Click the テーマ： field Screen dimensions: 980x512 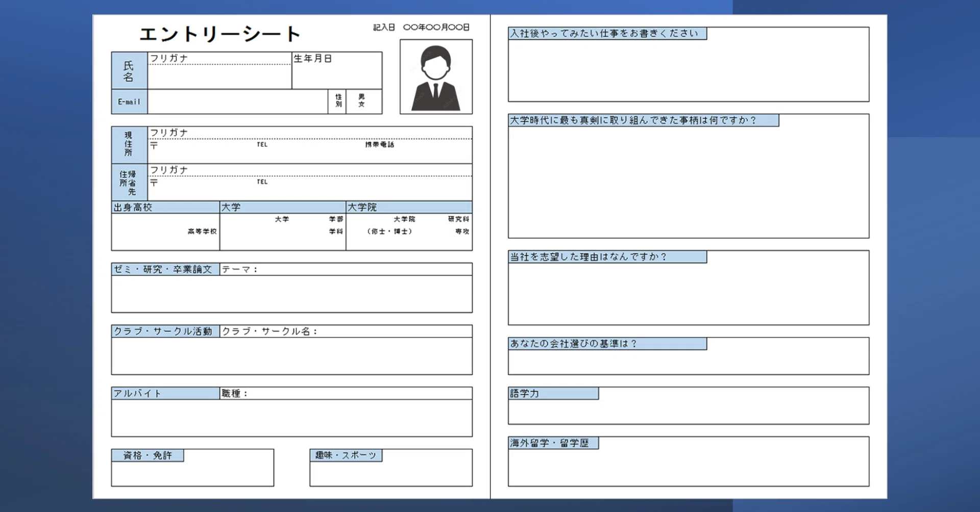tap(346, 269)
